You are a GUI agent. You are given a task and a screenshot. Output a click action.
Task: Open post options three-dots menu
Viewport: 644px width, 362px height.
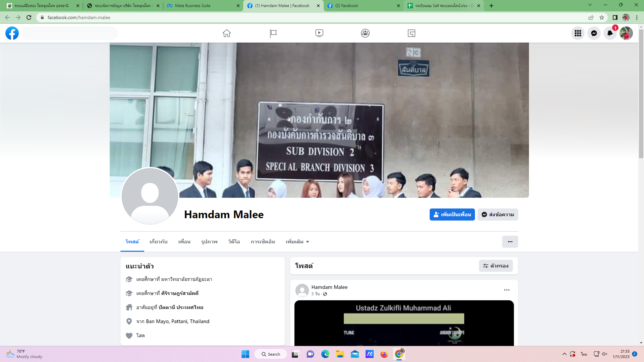point(506,290)
